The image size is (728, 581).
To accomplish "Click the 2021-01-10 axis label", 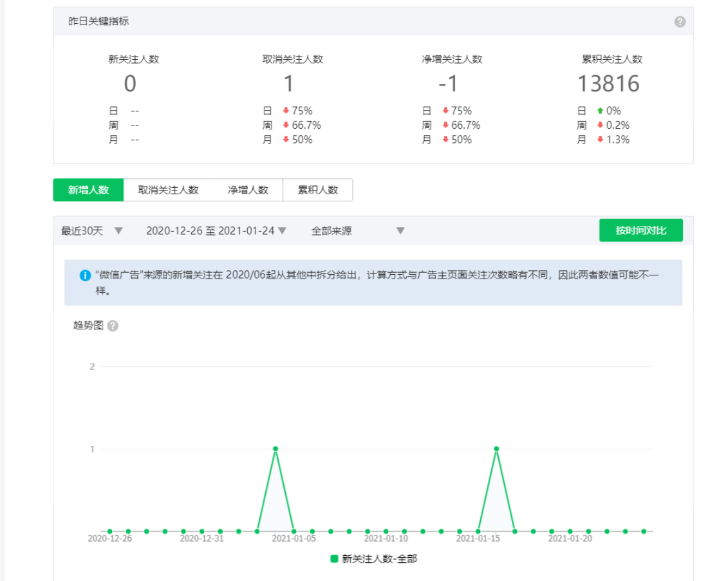I will click(386, 539).
